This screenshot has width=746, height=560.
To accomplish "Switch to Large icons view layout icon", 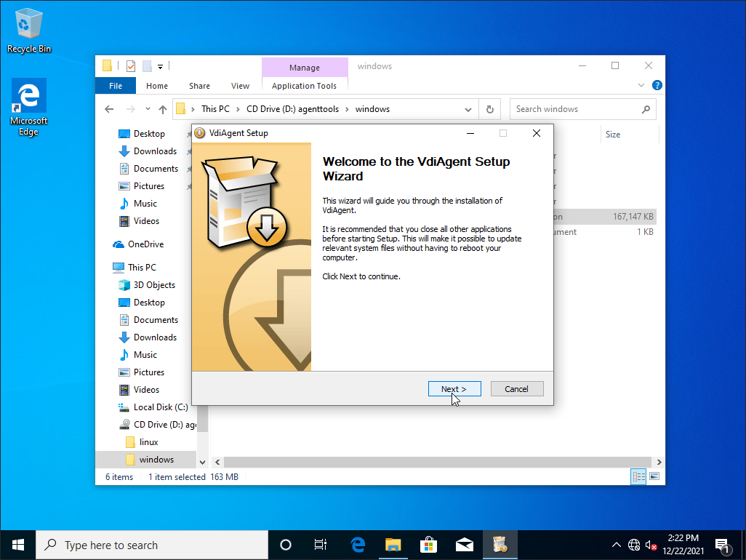I will click(654, 477).
